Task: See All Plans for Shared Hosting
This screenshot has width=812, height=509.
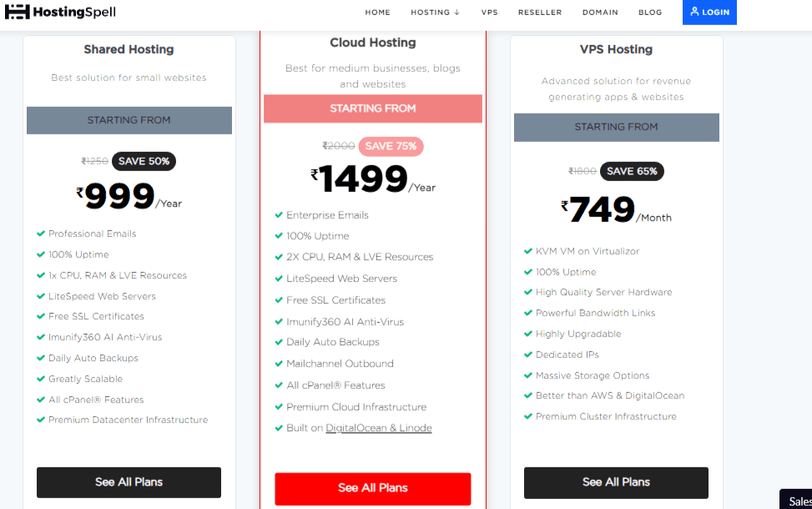Action: click(x=129, y=482)
